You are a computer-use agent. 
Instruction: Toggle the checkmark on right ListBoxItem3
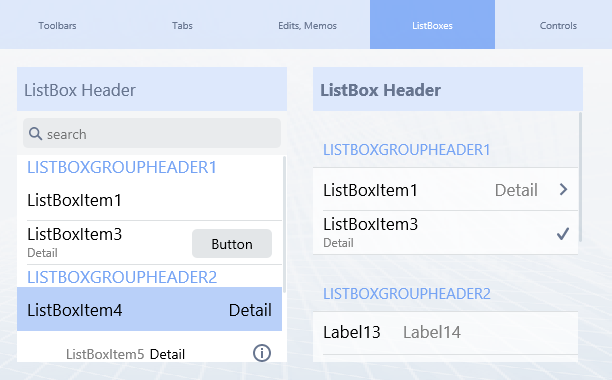[x=562, y=234]
